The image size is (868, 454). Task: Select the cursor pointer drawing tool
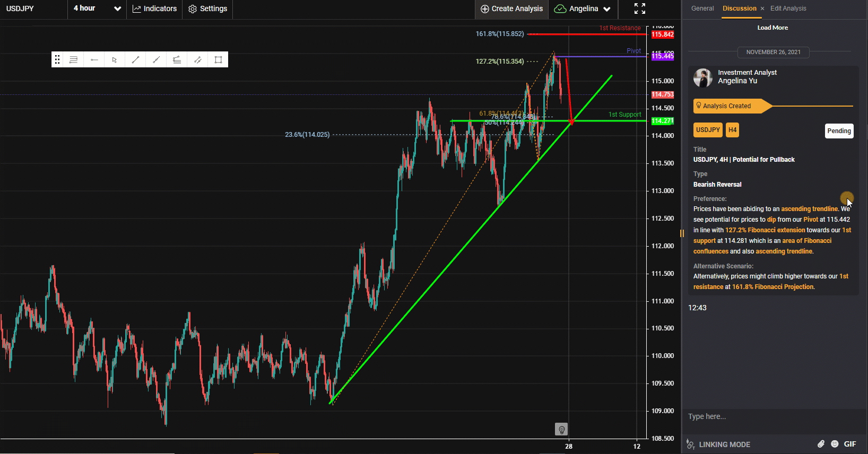point(115,60)
